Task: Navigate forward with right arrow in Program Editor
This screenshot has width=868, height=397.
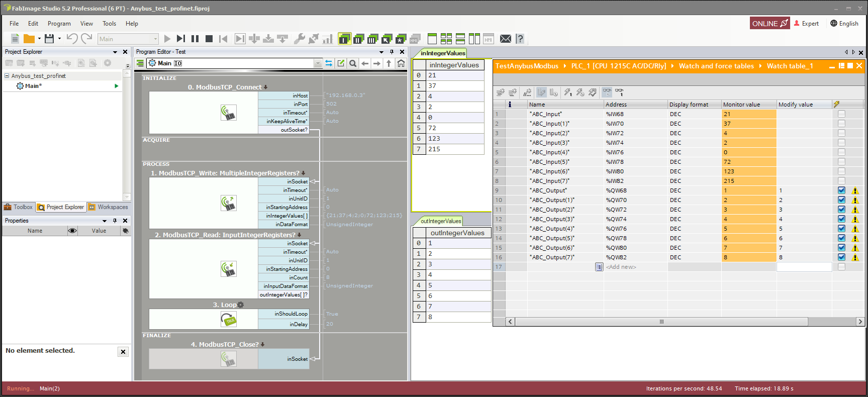Action: 377,63
